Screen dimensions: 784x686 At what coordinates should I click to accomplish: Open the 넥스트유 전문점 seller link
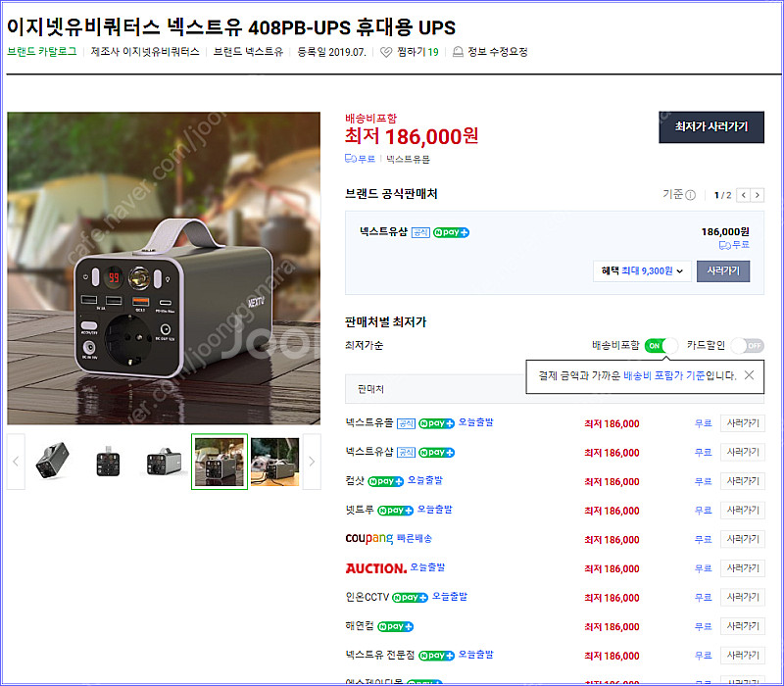coord(380,655)
